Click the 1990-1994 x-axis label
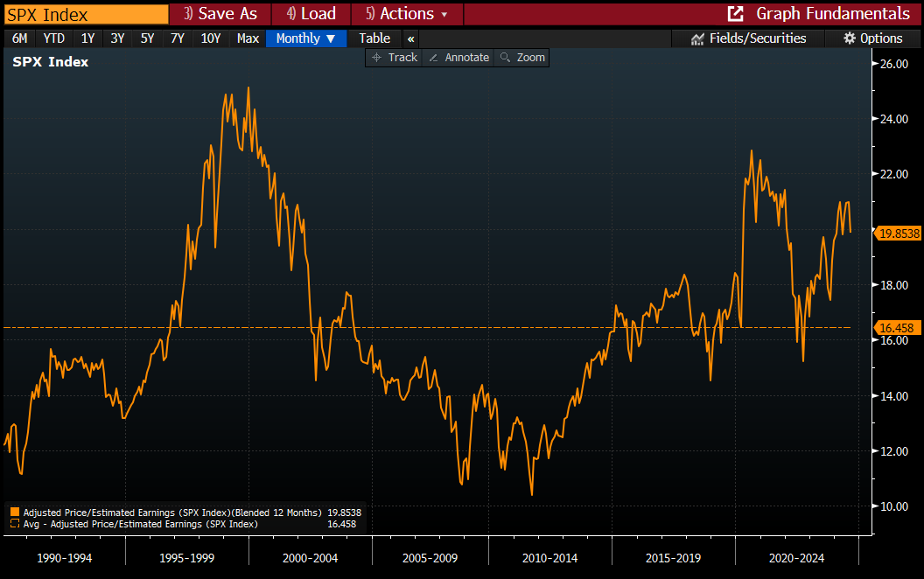Screen dimensions: 924x579 click(64, 558)
